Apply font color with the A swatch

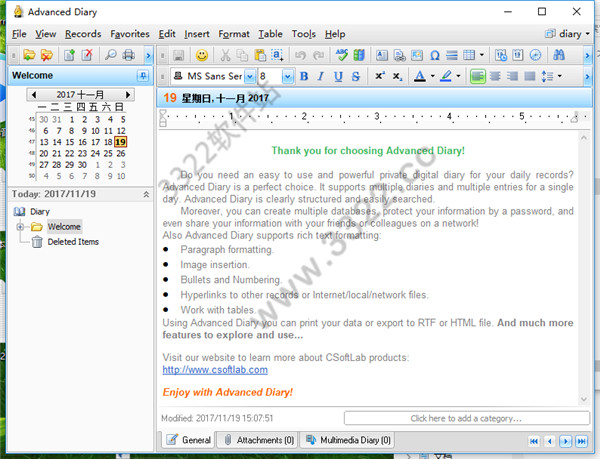point(420,76)
